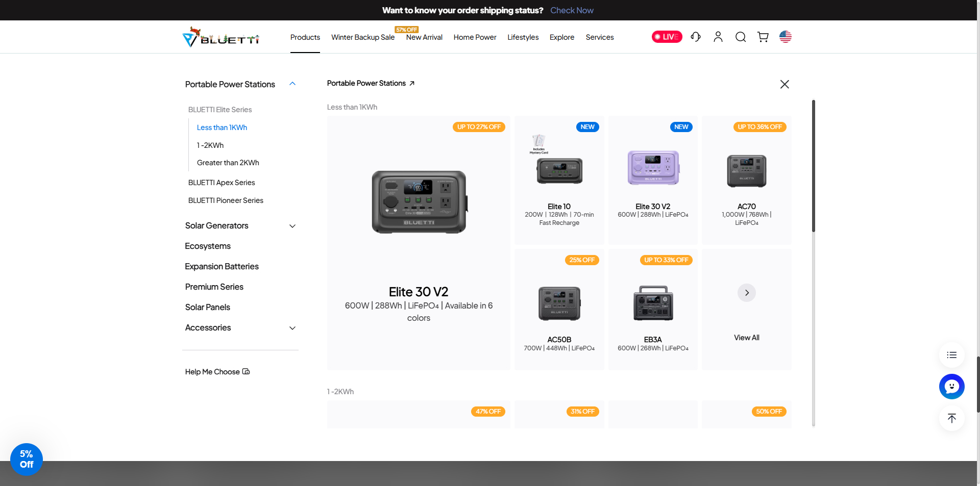Click the red LIVE badge

(667, 37)
